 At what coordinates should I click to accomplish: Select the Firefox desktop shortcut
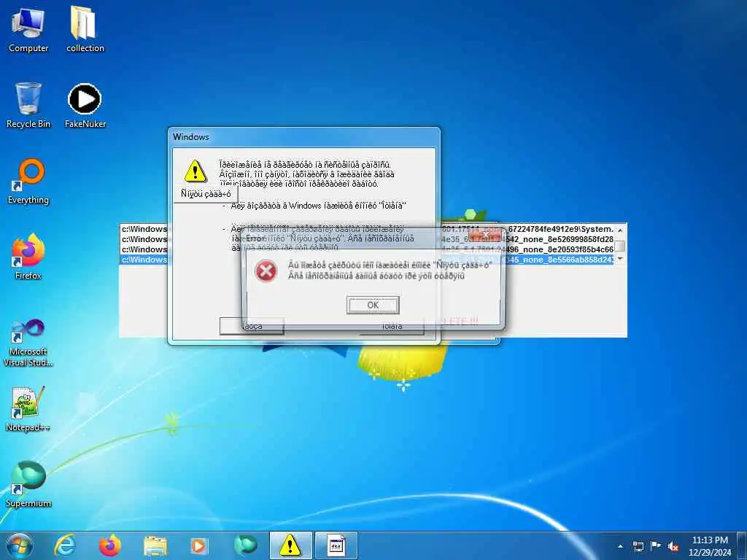[x=28, y=257]
